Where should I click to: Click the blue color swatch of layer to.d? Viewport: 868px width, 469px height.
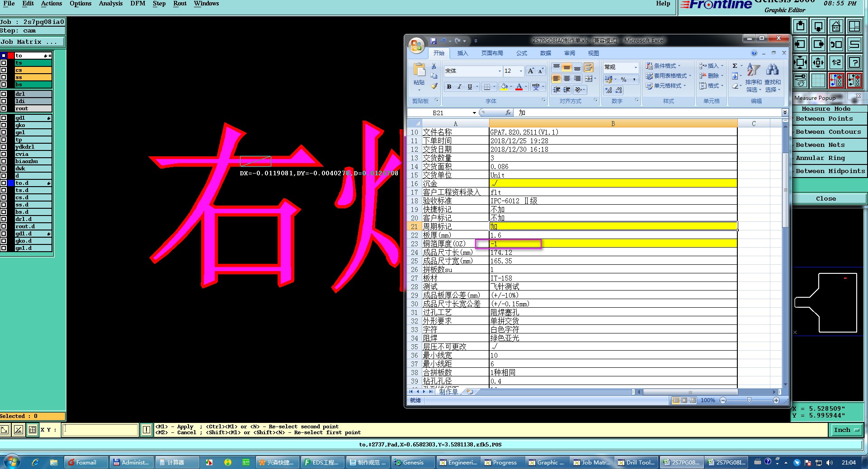click(x=10, y=183)
